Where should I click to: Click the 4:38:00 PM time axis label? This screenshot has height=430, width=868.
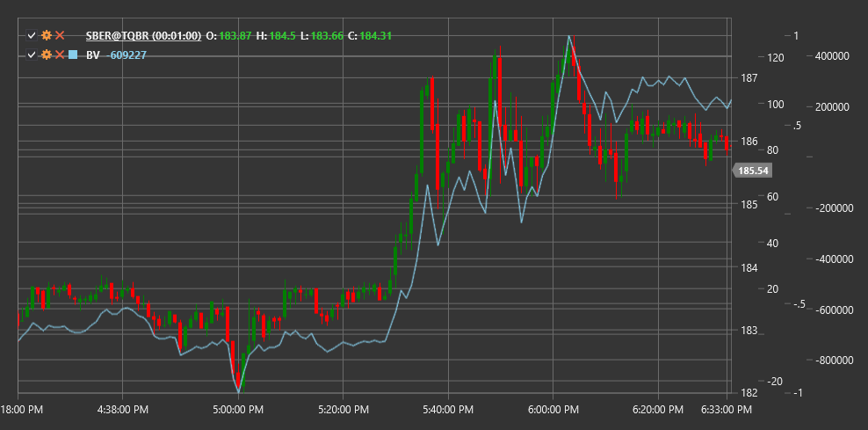point(122,410)
